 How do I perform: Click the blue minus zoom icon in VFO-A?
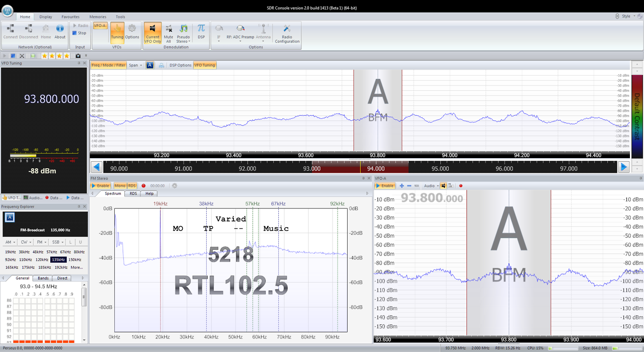tap(409, 186)
